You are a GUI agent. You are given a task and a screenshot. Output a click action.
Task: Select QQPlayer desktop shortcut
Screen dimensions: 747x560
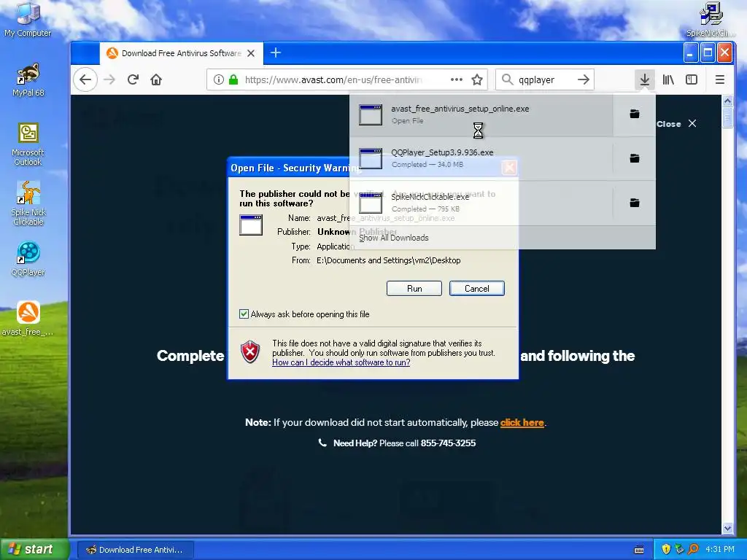tap(28, 259)
